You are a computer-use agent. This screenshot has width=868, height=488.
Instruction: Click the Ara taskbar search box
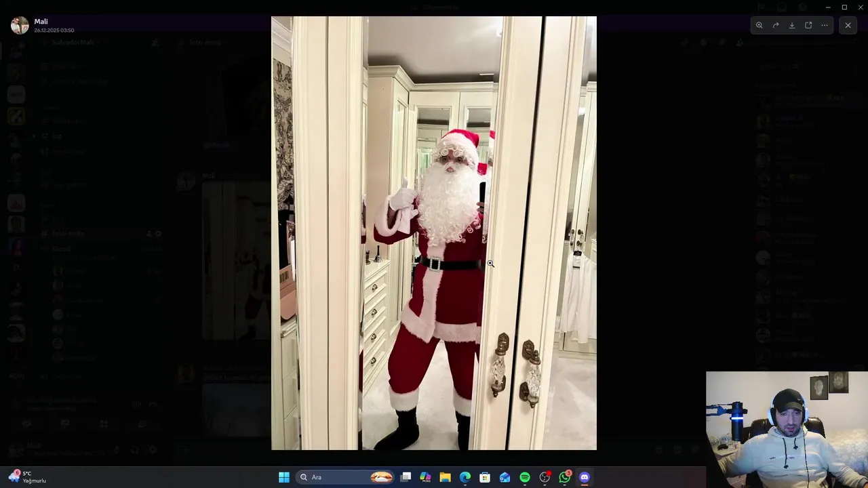pyautogui.click(x=346, y=477)
